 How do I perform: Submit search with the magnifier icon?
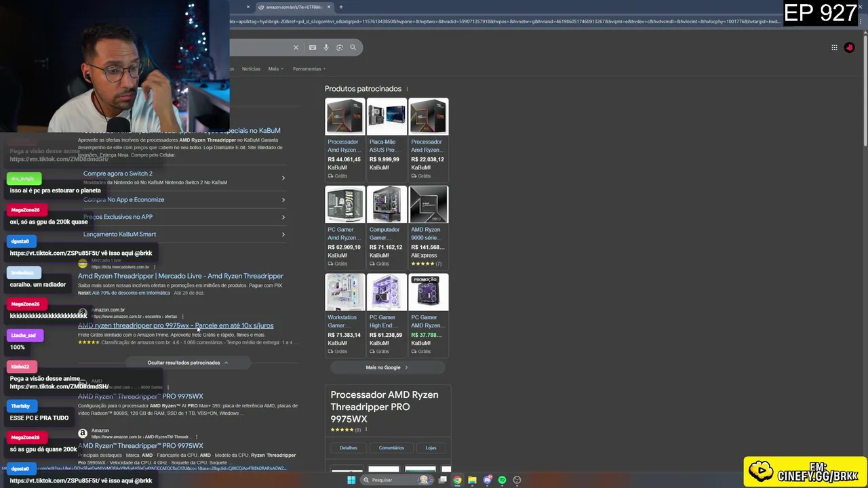[x=353, y=47]
